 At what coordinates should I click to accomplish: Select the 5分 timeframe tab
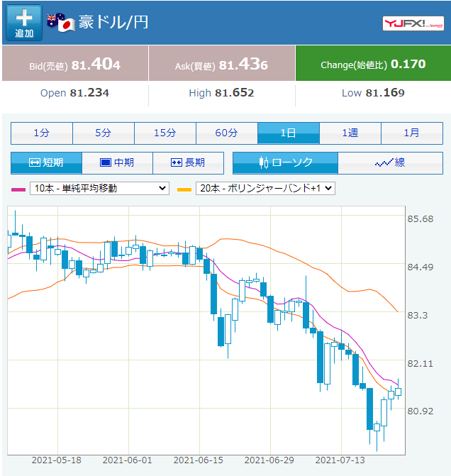pyautogui.click(x=104, y=133)
